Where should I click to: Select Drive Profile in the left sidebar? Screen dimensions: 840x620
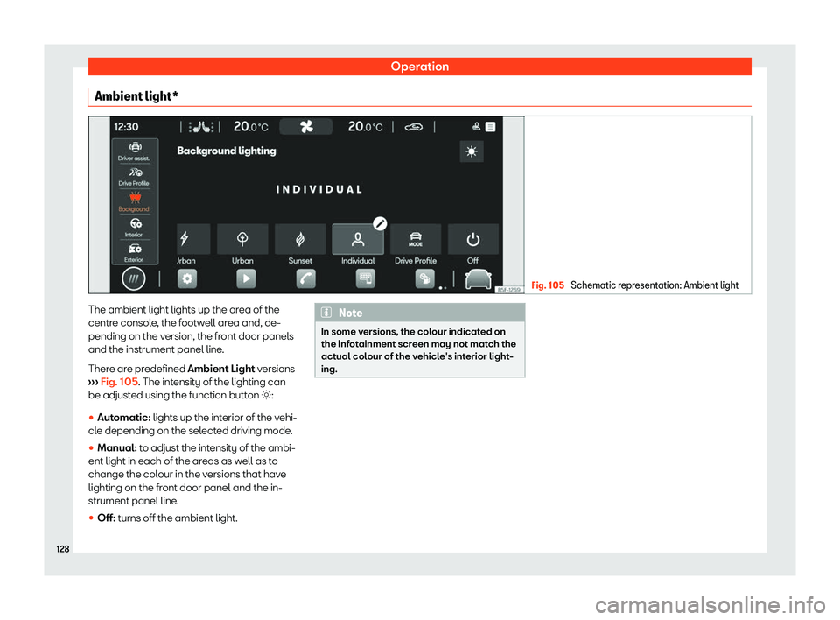pyautogui.click(x=134, y=178)
